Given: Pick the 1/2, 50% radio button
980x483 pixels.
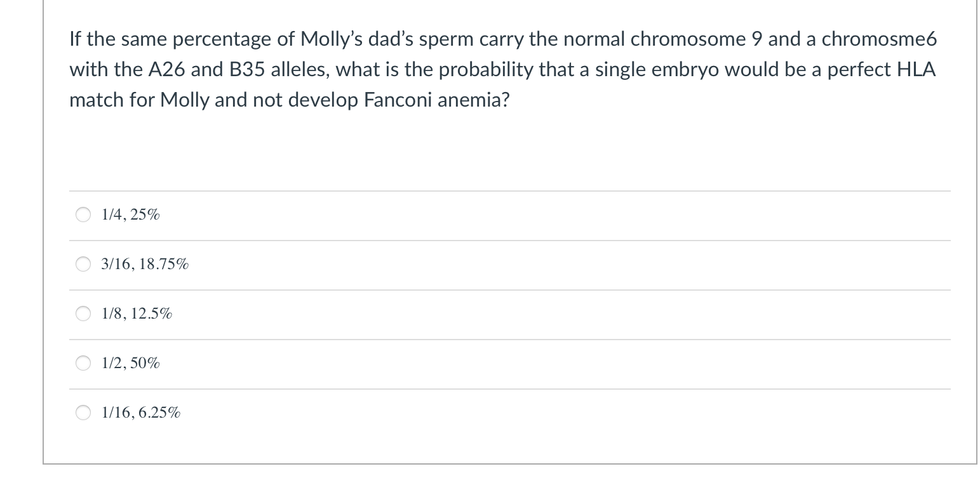Looking at the screenshot, I should coord(84,364).
